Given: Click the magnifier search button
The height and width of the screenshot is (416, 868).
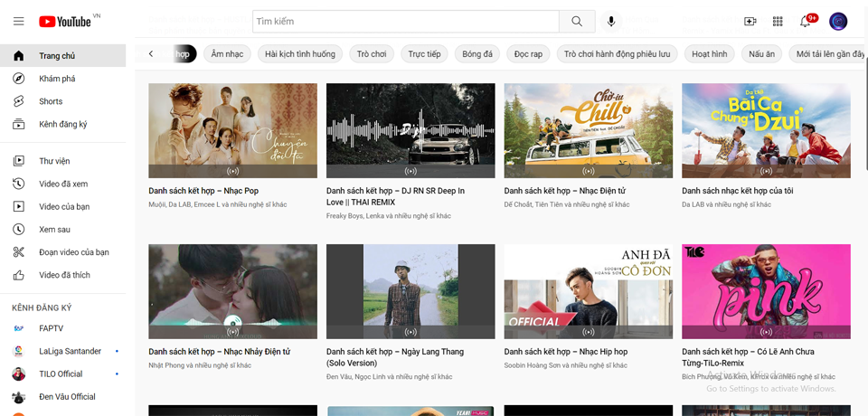Looking at the screenshot, I should point(577,22).
